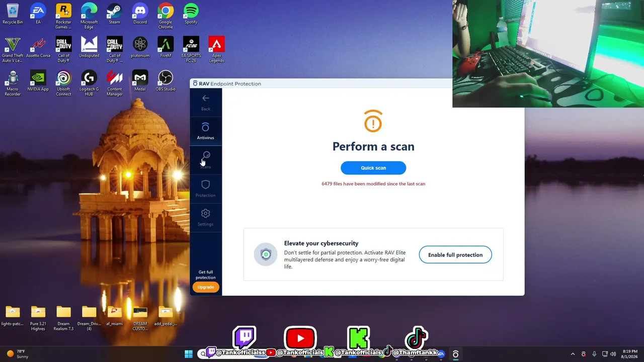Click the RAV icon in system tray
Screen dimensions: 644x362
(584, 354)
